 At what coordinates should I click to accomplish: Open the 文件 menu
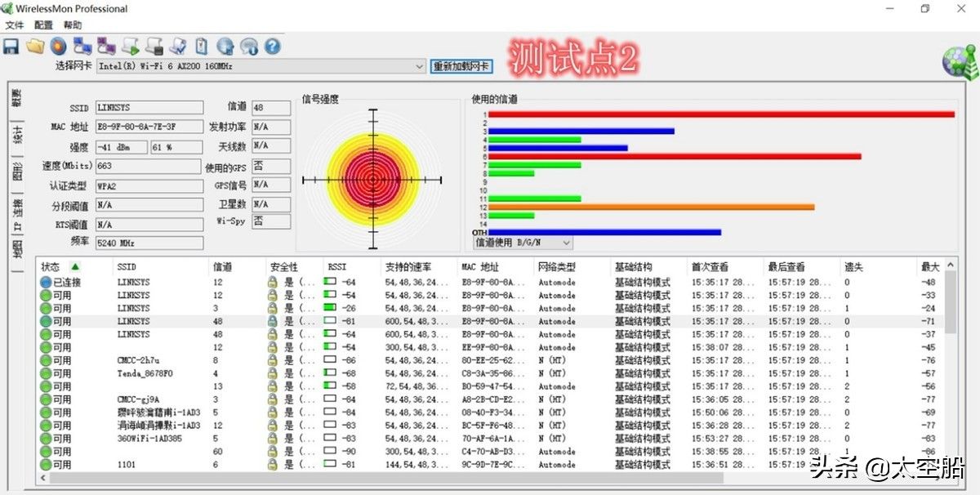pyautogui.click(x=15, y=25)
